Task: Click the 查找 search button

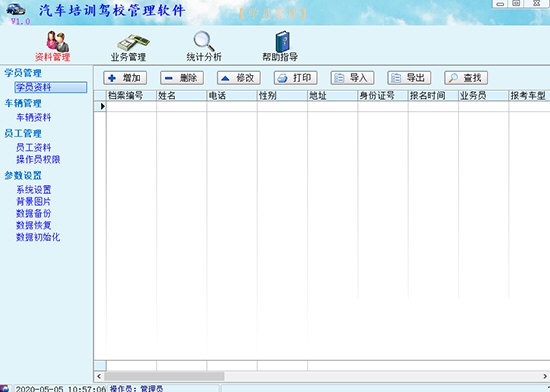Action: [x=466, y=78]
